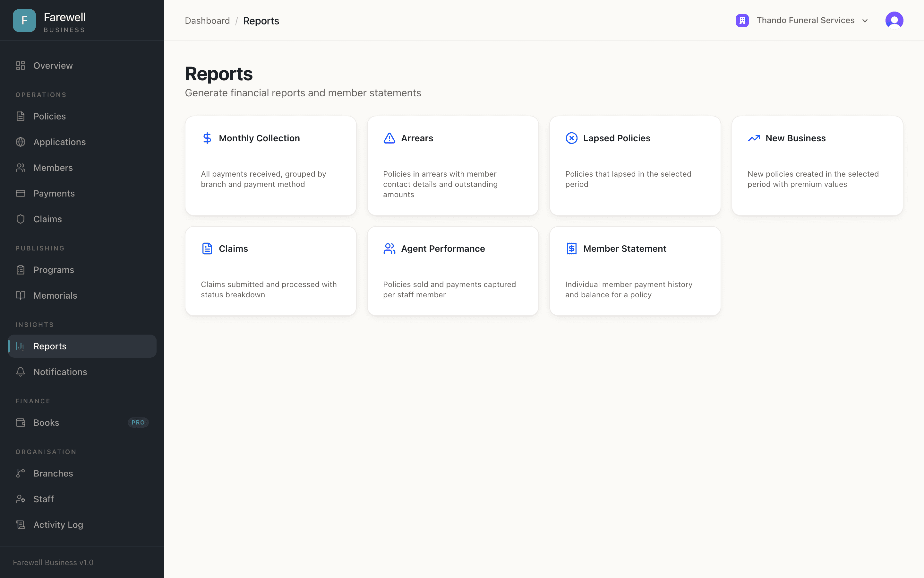924x578 pixels.
Task: Click the circled X icon on Lapsed Policies
Action: (571, 138)
